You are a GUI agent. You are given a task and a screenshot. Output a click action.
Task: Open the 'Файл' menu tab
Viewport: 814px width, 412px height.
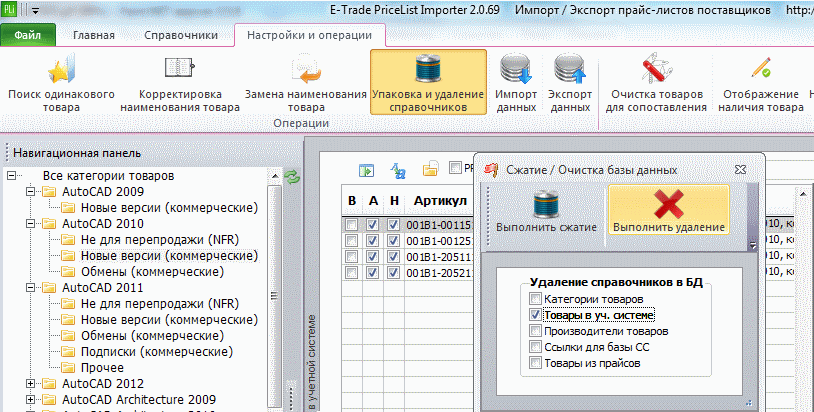point(28,35)
